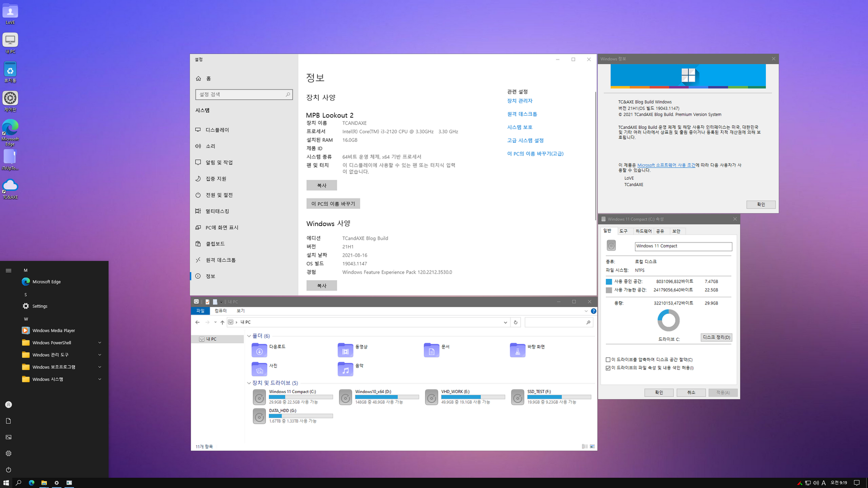This screenshot has width=868, height=488.
Task: Open the 다운로드 folder in Explorer
Action: tap(269, 350)
